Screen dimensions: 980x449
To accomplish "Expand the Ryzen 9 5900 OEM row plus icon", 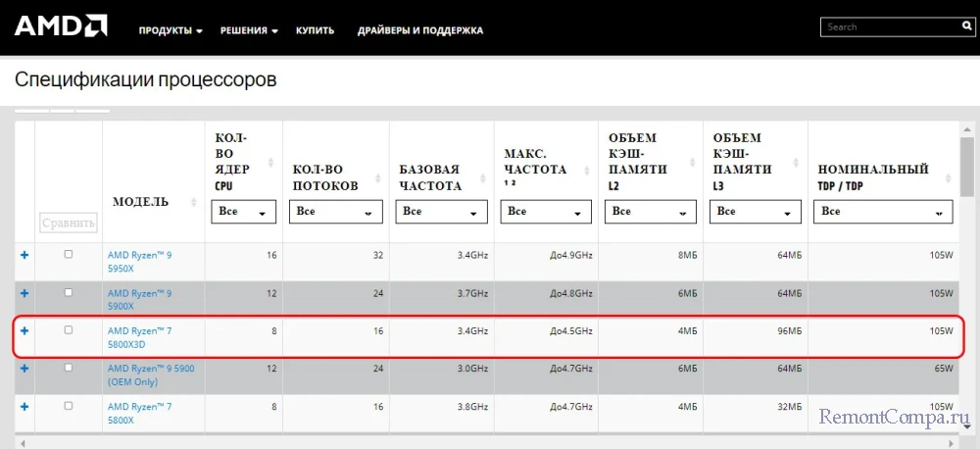I will [x=24, y=368].
